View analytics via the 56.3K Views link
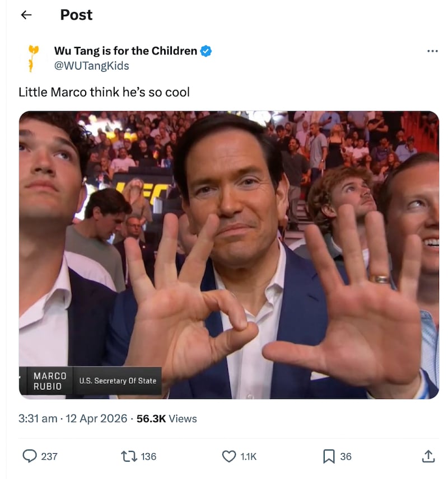Screen dimensions: 448x479 pyautogui.click(x=168, y=419)
